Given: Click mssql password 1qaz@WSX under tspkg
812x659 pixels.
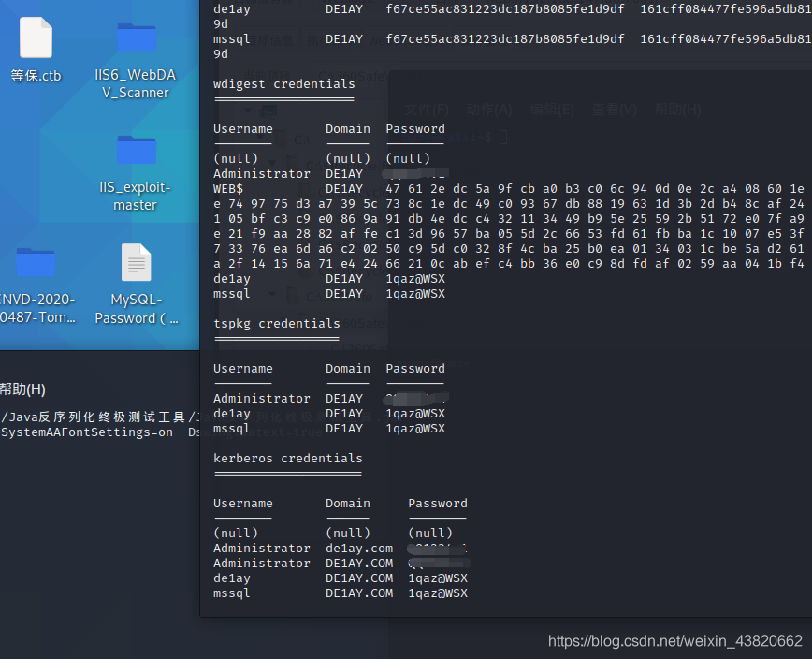Looking at the screenshot, I should pyautogui.click(x=415, y=429).
